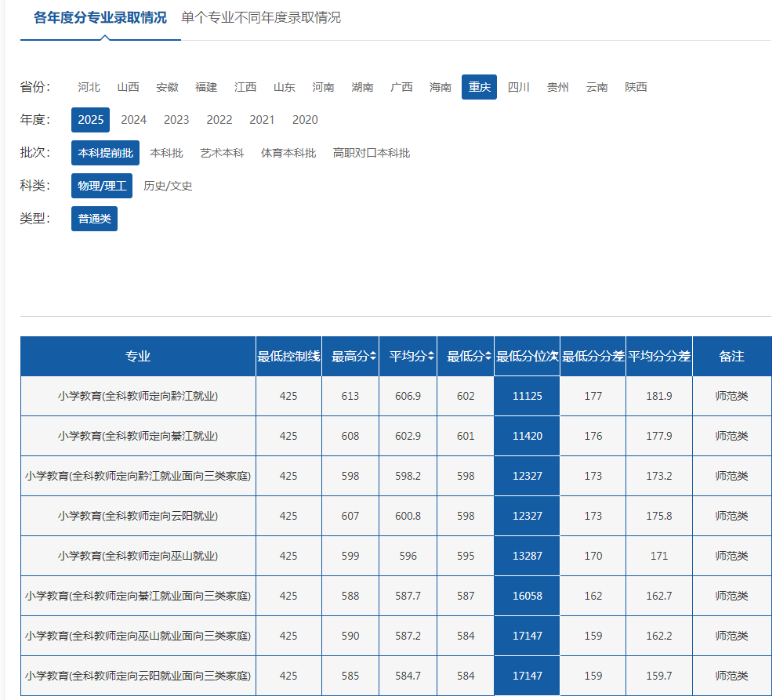Choose the year 2024

point(133,120)
